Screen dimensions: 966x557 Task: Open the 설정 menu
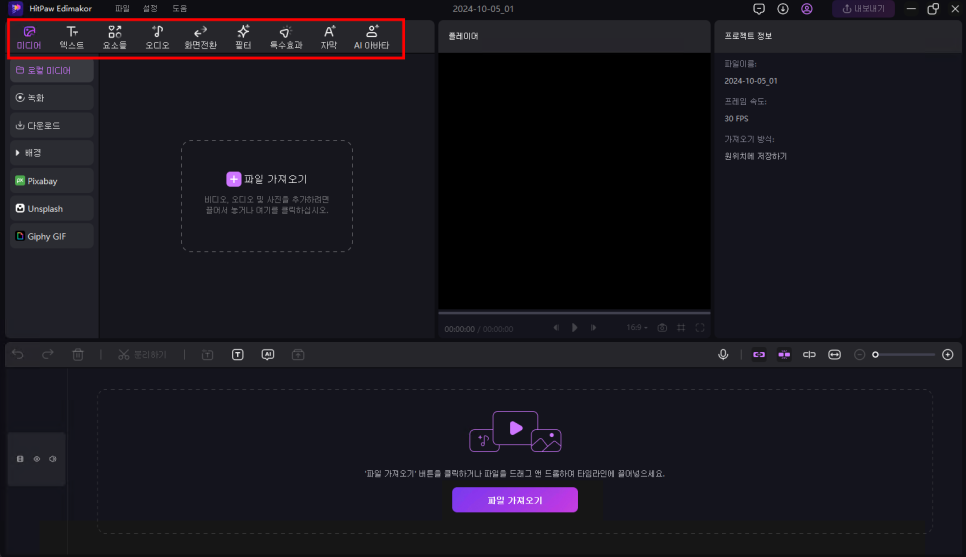click(x=150, y=9)
